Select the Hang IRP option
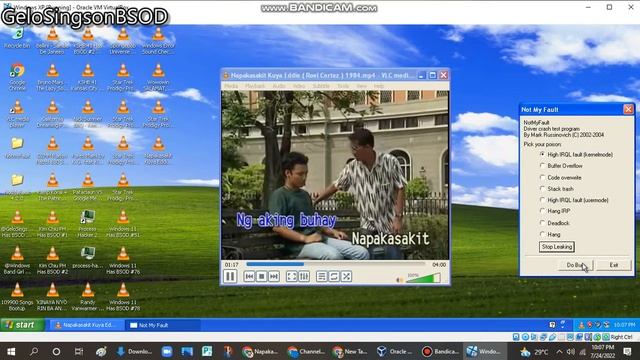640x360 pixels. (555, 211)
